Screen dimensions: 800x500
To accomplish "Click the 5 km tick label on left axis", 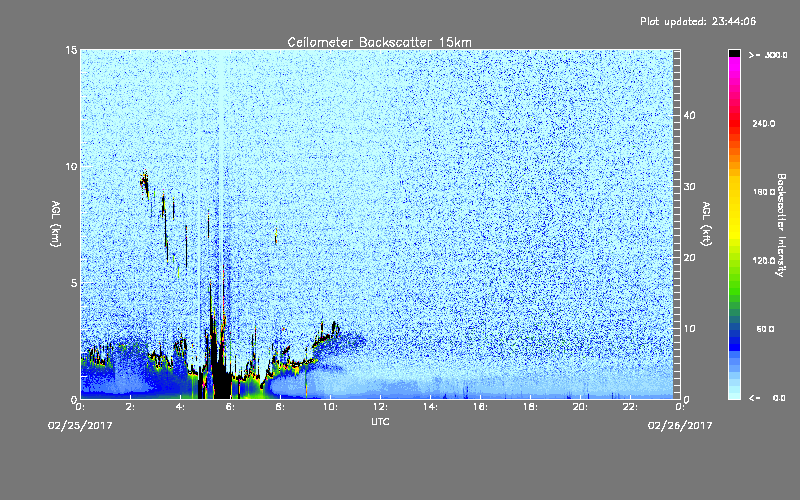I will (x=74, y=283).
